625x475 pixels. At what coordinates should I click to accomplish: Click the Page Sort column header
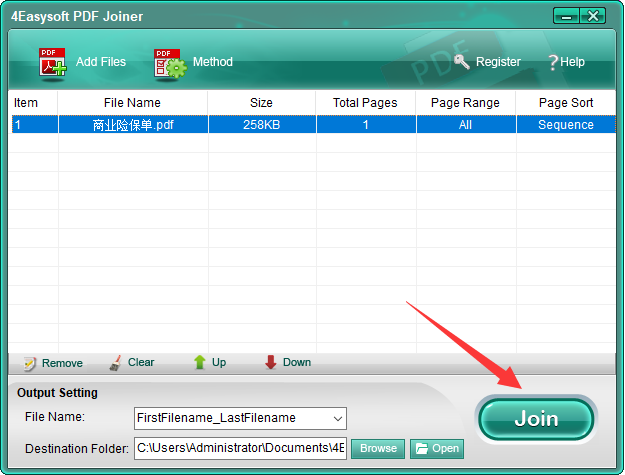(x=566, y=103)
